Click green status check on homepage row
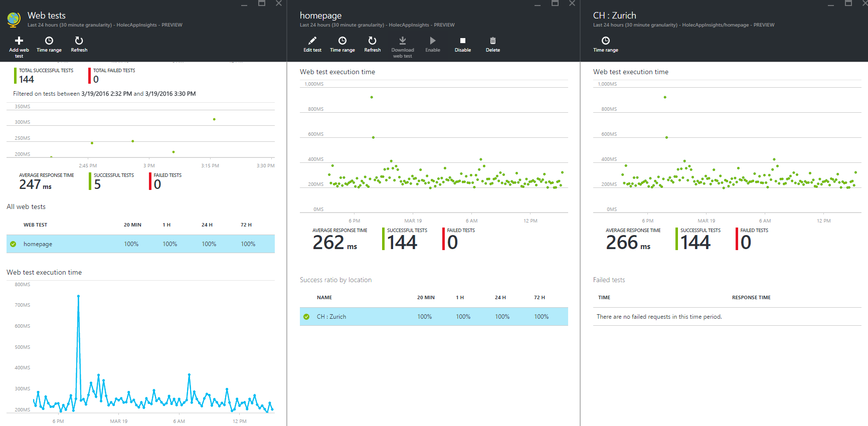Screen dimensions: 868x426 (x=13, y=244)
